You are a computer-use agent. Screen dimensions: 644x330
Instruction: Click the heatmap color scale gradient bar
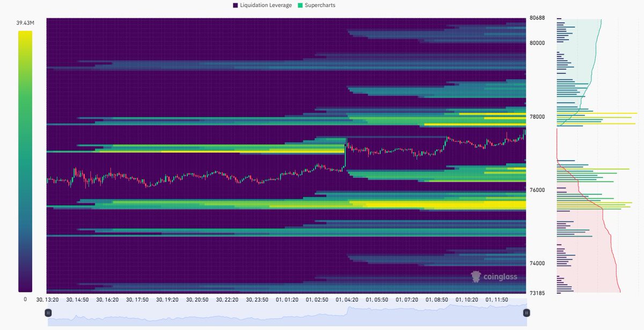click(x=25, y=161)
